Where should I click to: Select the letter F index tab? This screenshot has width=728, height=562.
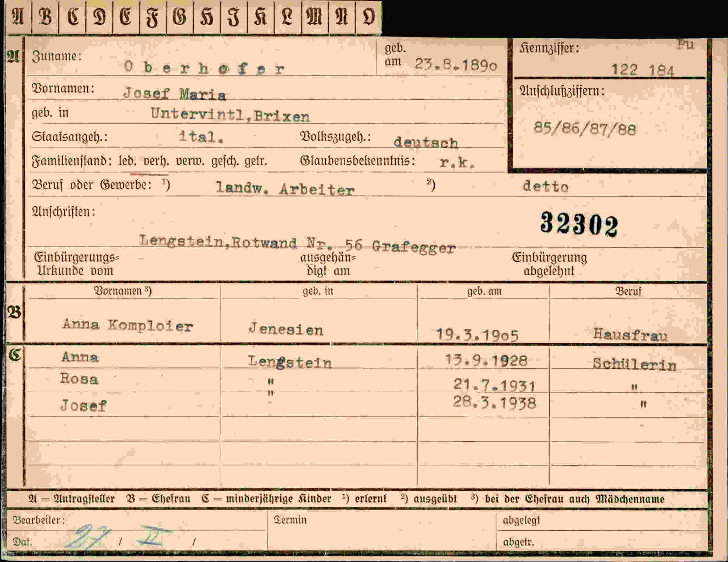153,17
